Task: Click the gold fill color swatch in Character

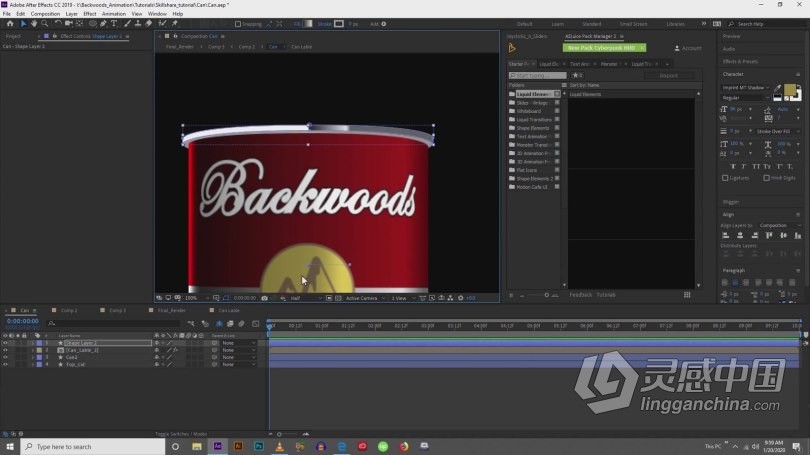Action: [789, 90]
